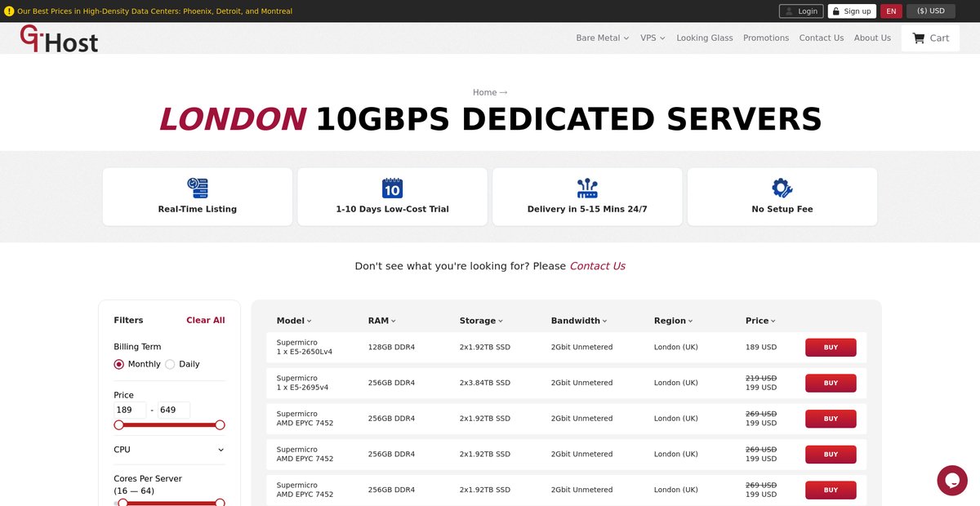This screenshot has width=980, height=506.
Task: Click the top banner best prices text
Action: tap(154, 11)
